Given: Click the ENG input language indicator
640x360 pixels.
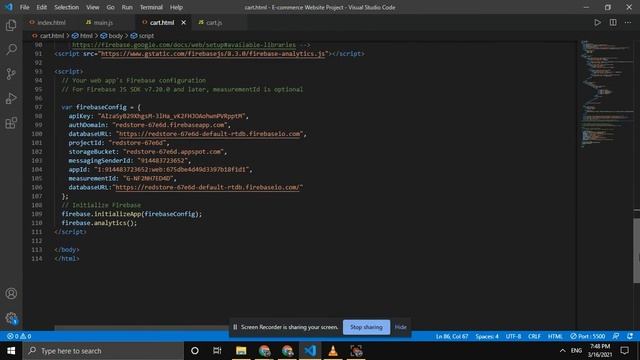Looking at the screenshot, I should (576, 351).
